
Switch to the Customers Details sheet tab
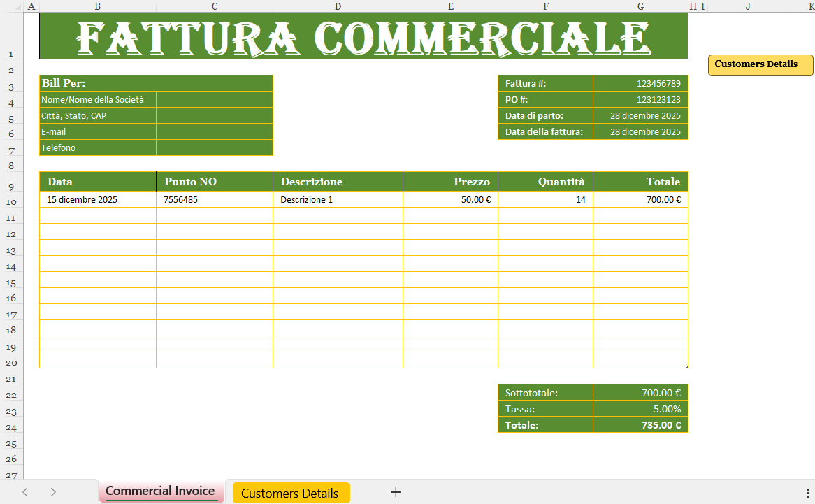(291, 491)
